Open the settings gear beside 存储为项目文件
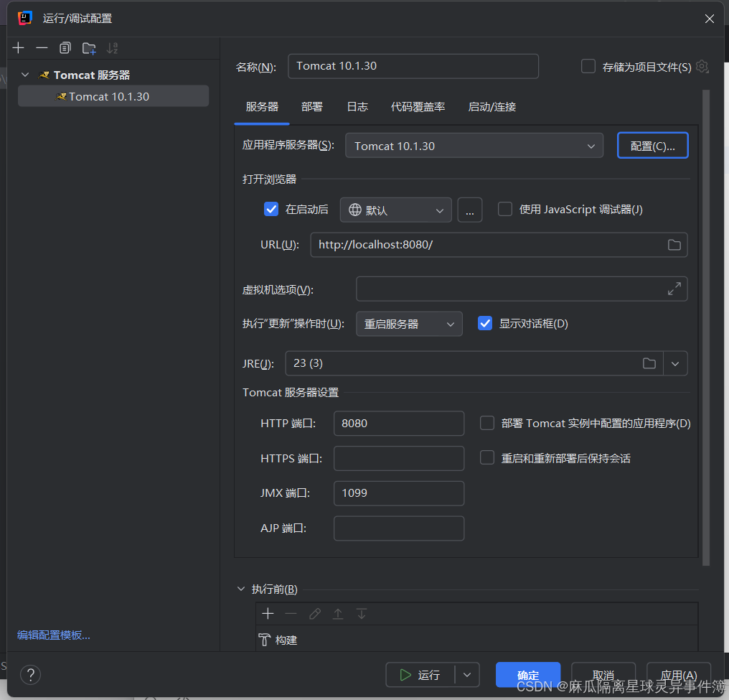The width and height of the screenshot is (729, 700). tap(702, 67)
